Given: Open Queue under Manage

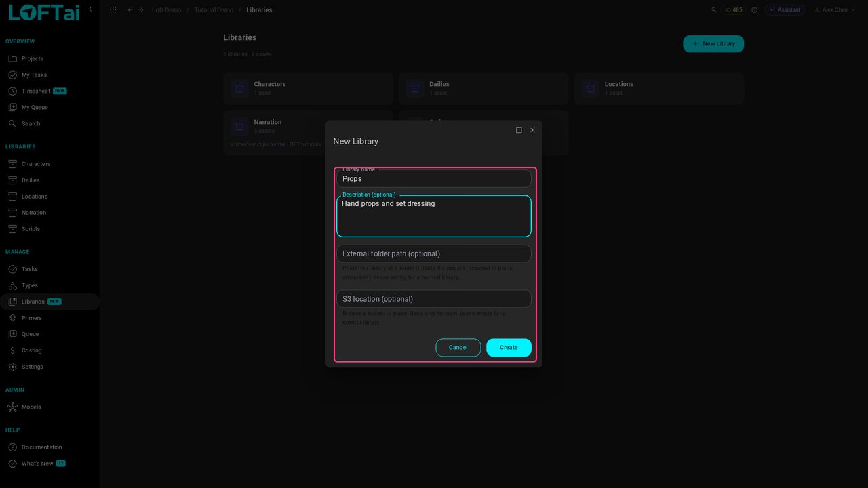Looking at the screenshot, I should tap(50, 334).
